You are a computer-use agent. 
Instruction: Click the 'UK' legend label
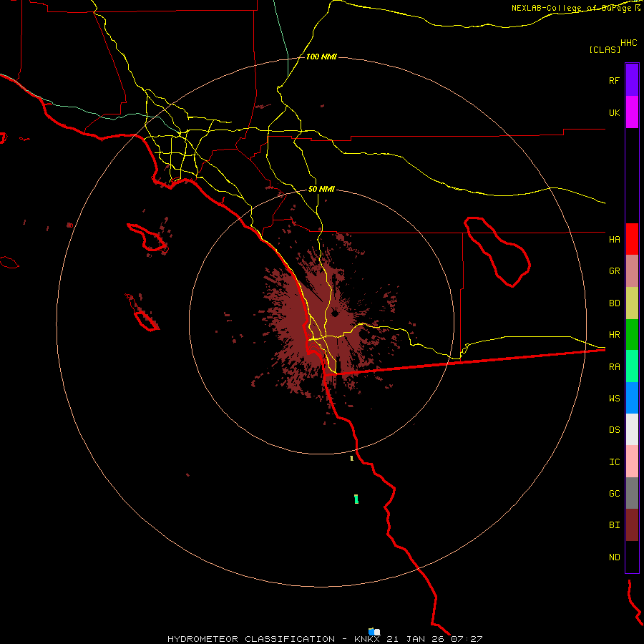614,112
